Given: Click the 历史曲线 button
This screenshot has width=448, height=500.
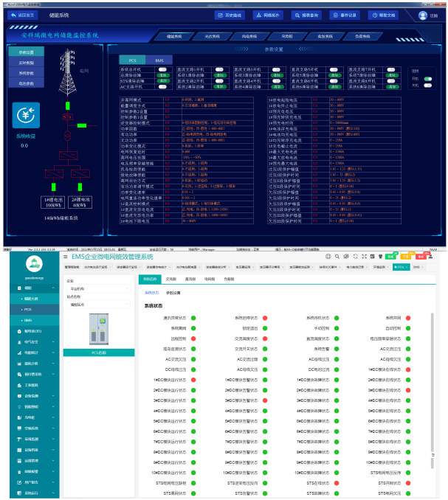Looking at the screenshot, I should click(x=230, y=15).
